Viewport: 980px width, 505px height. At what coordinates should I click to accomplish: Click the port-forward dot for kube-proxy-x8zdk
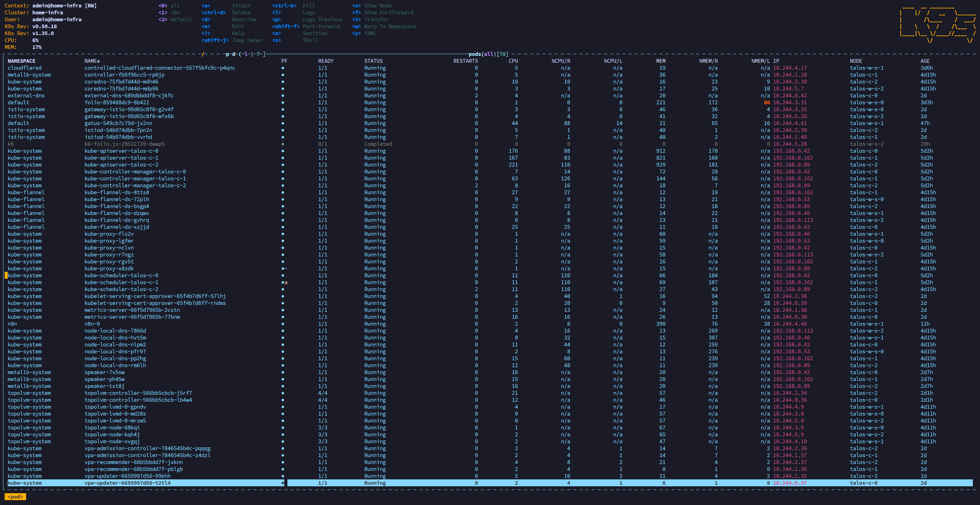(x=283, y=269)
